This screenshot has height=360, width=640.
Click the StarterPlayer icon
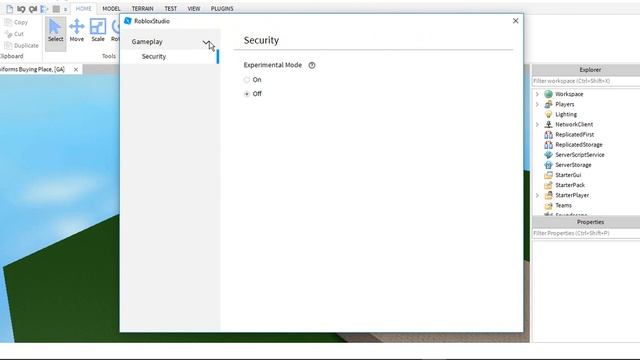click(x=548, y=195)
